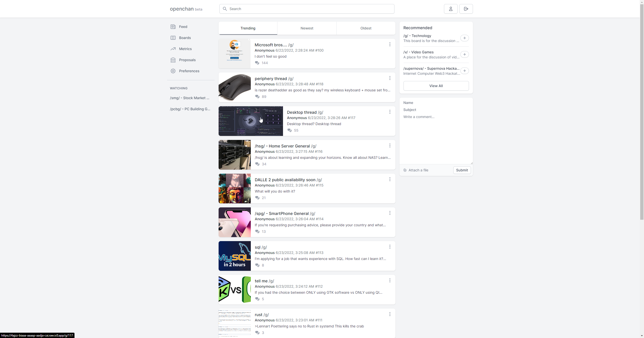Click the Search input field

point(309,9)
